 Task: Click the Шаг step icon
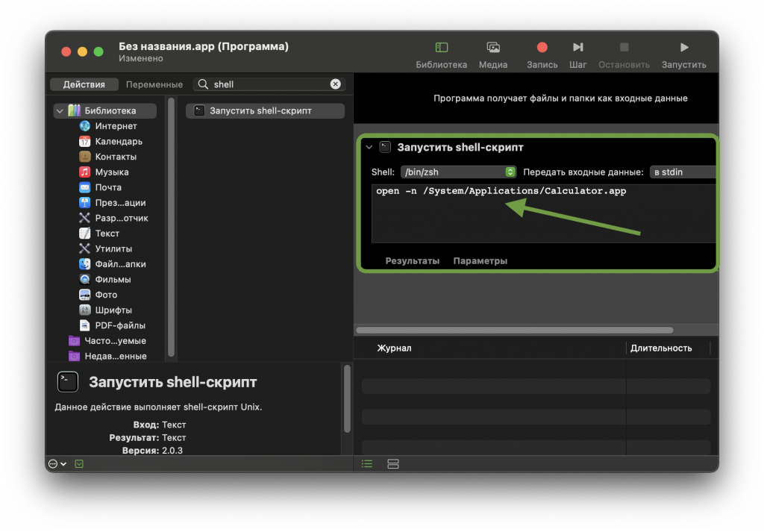(x=577, y=48)
